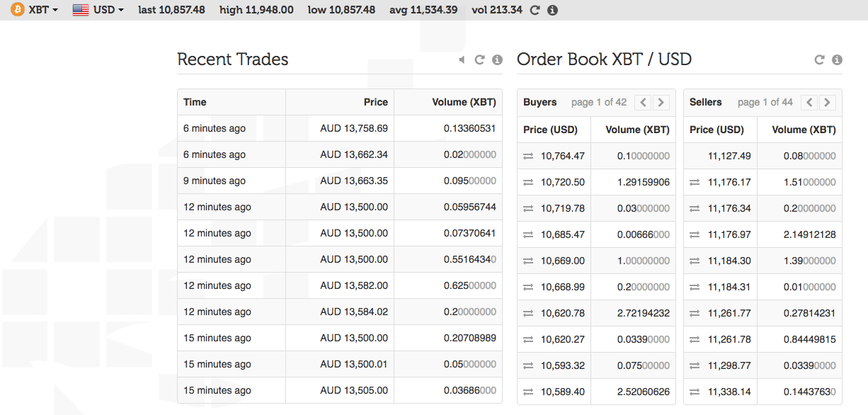Go to previous Sellers page
Screen dimensions: 868x415
810,102
